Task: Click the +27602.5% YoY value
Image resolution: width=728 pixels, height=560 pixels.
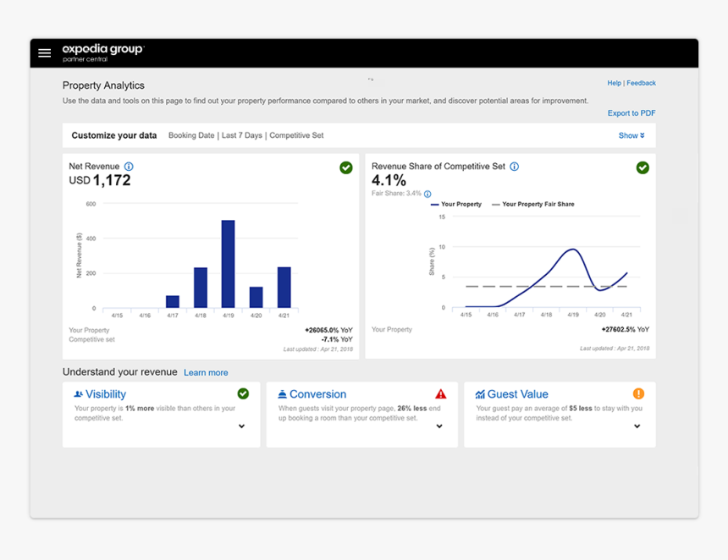Action: [x=626, y=329]
